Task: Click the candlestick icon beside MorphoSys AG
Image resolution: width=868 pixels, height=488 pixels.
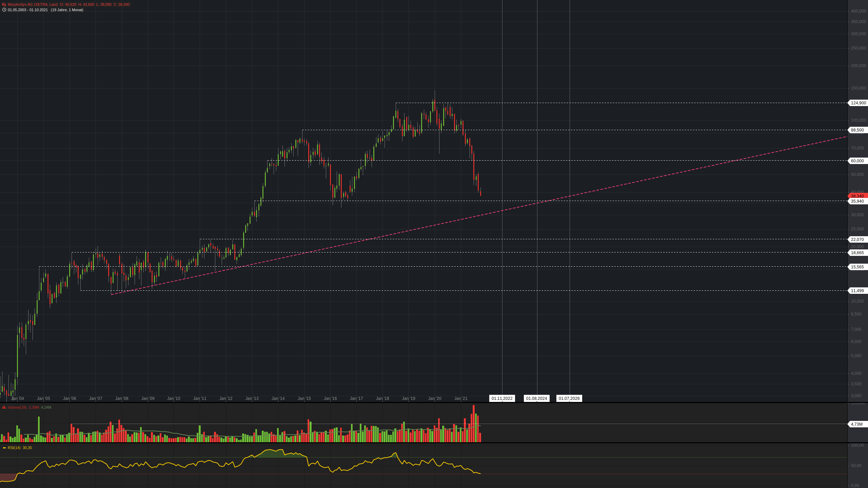Action: (4, 4)
